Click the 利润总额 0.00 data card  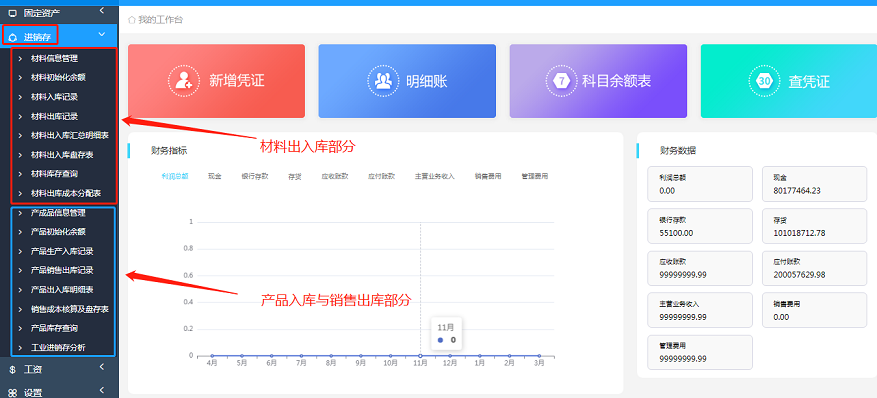pyautogui.click(x=700, y=183)
